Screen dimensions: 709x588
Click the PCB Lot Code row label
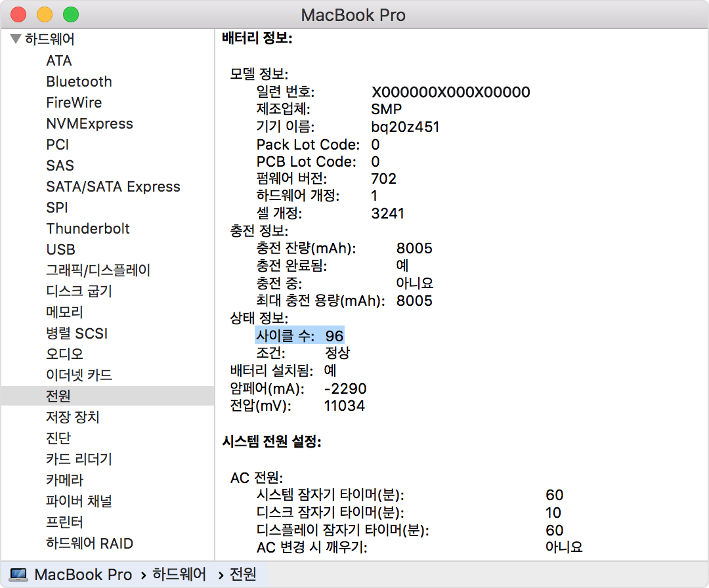click(306, 162)
